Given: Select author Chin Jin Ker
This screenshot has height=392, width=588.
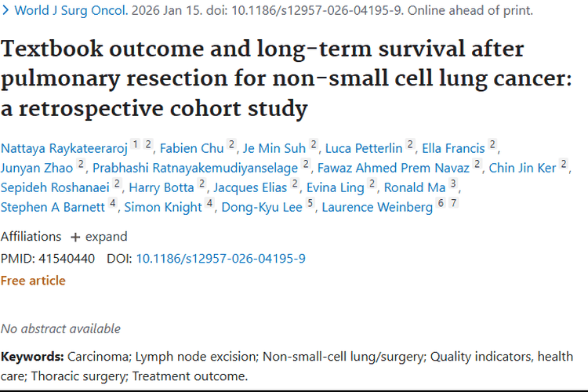Looking at the screenshot, I should (x=523, y=167).
